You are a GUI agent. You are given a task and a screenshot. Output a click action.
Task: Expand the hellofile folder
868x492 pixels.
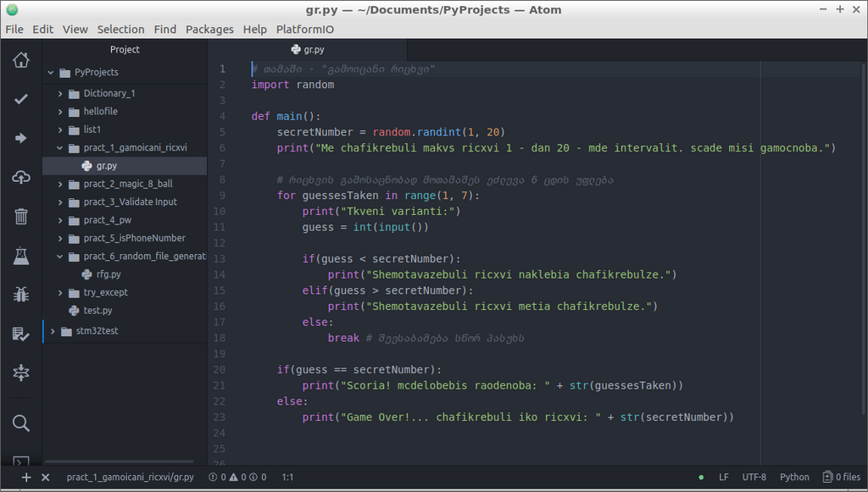(x=60, y=112)
